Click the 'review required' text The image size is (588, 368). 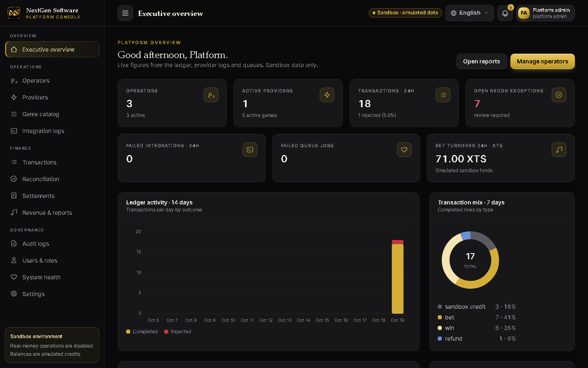pos(492,115)
